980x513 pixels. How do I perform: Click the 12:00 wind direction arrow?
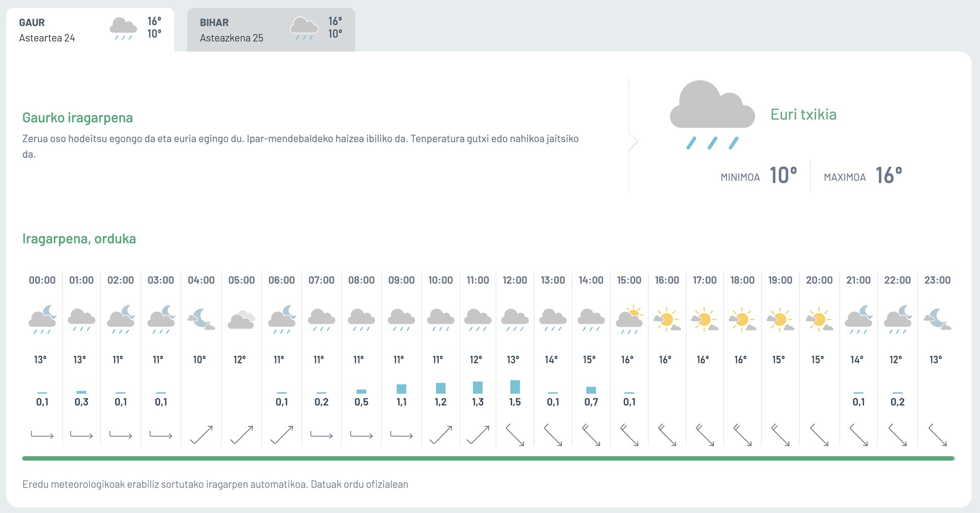click(x=515, y=435)
